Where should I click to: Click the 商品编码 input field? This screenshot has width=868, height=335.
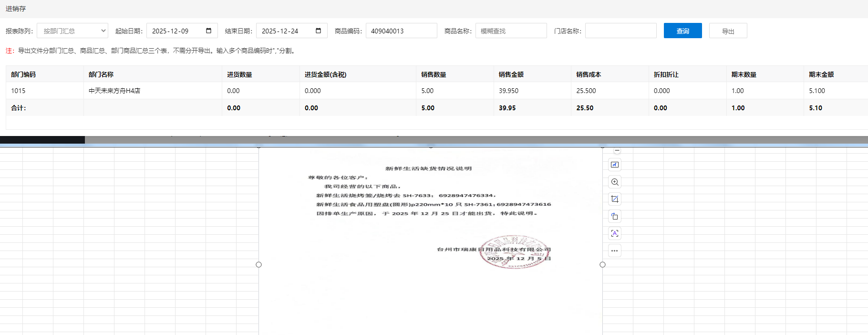point(401,31)
